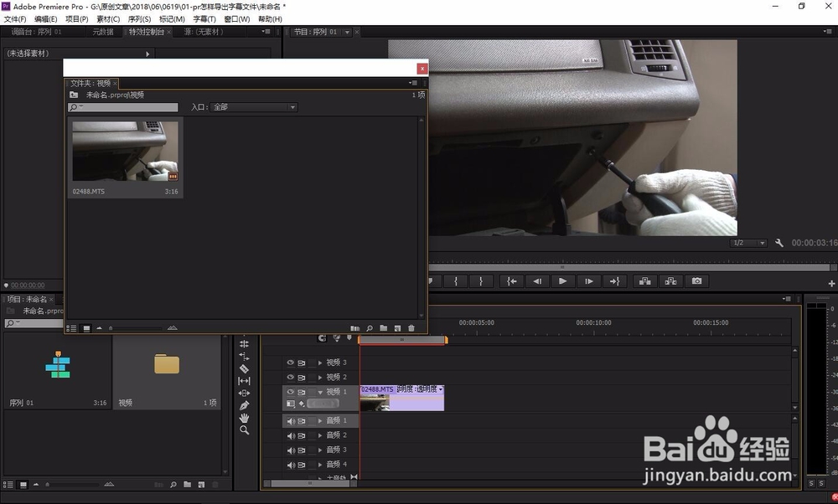Toggle sync lock on 视频 3 track

302,363
